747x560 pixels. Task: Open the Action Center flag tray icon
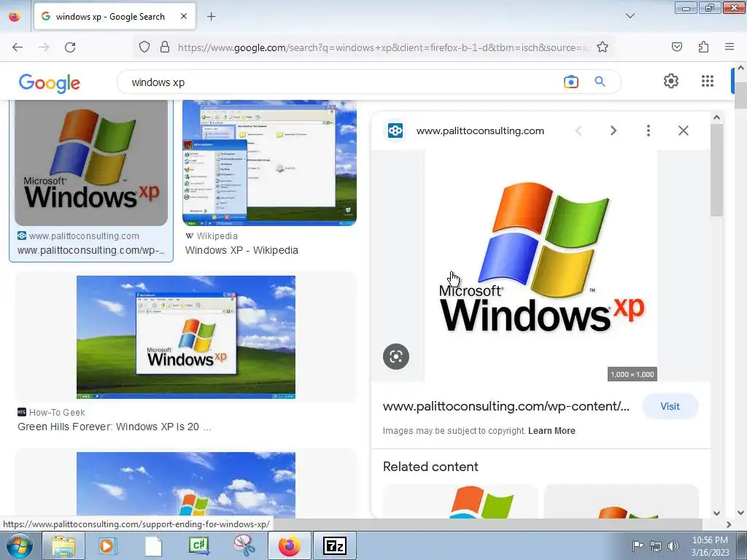(x=638, y=545)
